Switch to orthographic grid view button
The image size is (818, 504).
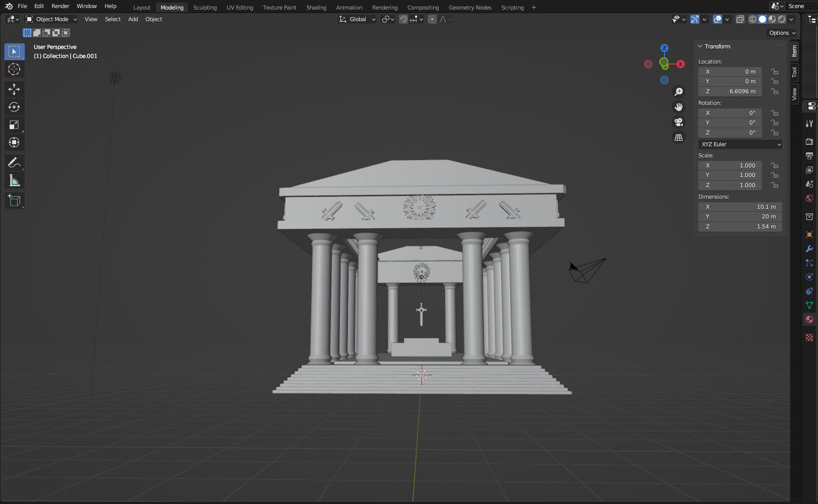(678, 137)
